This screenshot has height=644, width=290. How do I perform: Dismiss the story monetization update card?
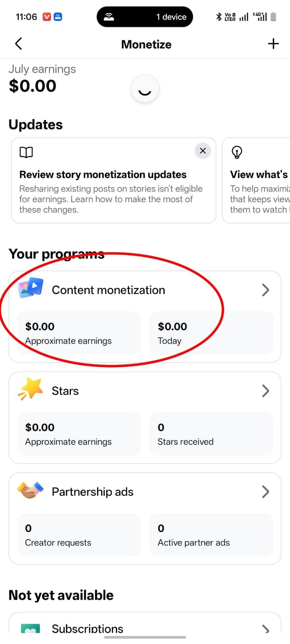tap(203, 151)
